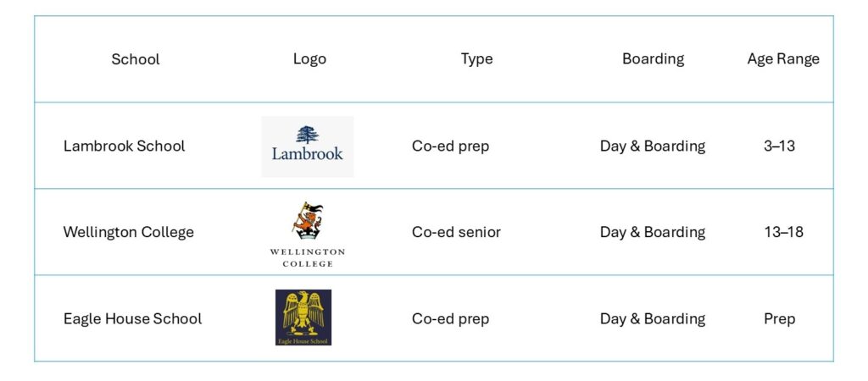Click Day & Boarding for Eagle House
The width and height of the screenshot is (868, 381).
coord(653,319)
